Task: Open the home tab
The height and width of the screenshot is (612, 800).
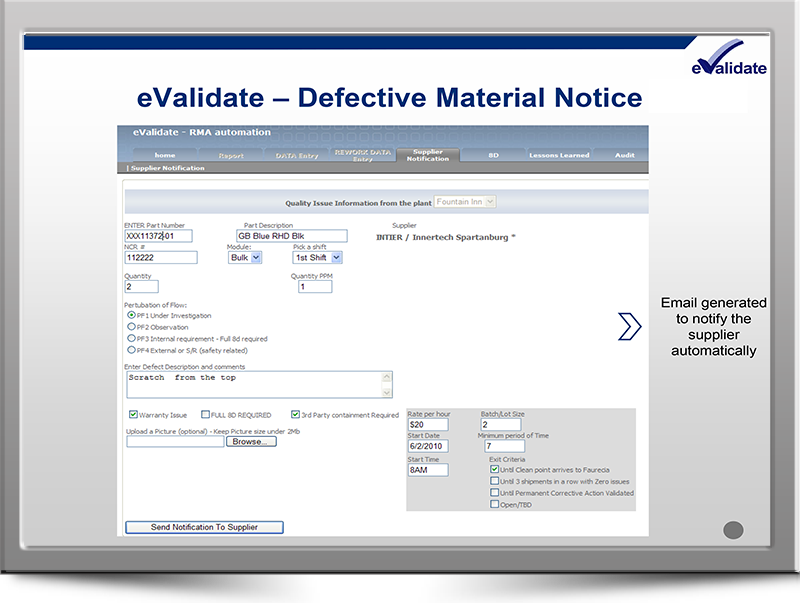Action: click(165, 155)
